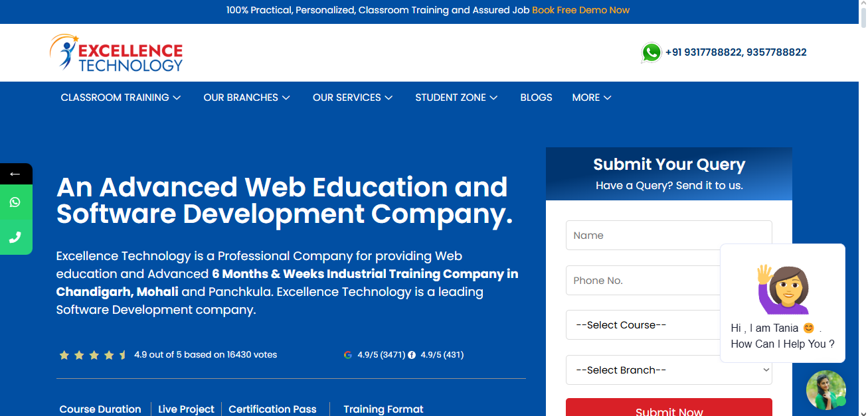Go to the Blogs page
868x416 pixels.
point(536,98)
